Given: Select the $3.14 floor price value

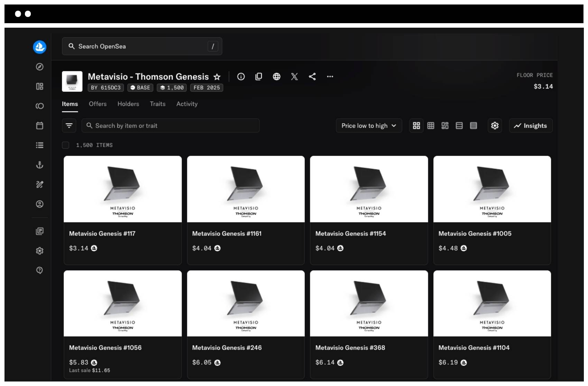Looking at the screenshot, I should tap(543, 86).
